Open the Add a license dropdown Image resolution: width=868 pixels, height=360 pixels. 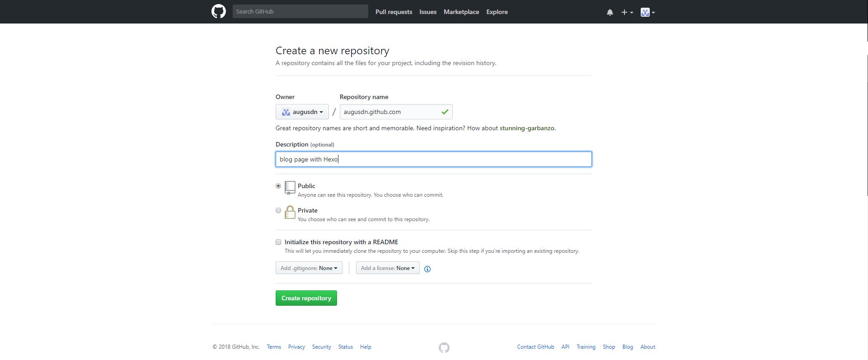click(388, 268)
